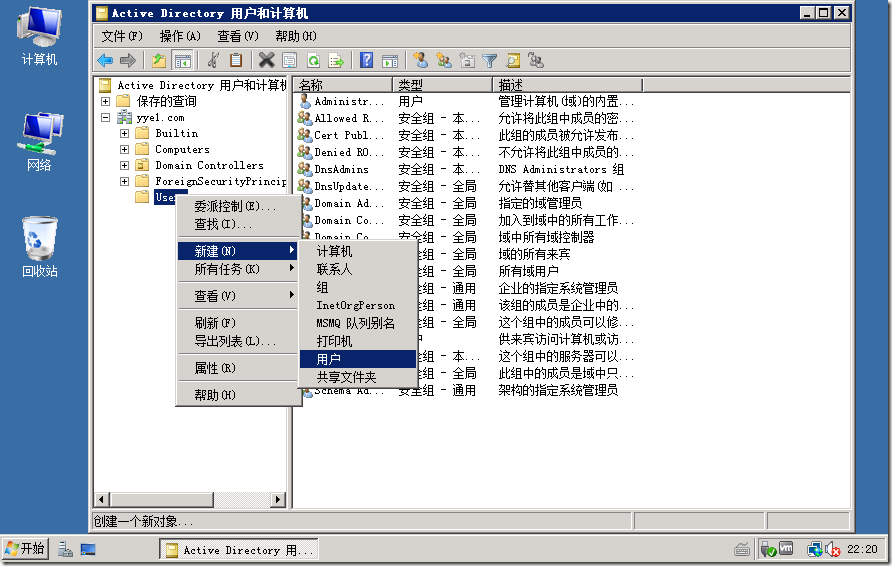Select InetOrgPerson in the new submenu
Viewport: 892px width, 566px height.
pos(358,305)
